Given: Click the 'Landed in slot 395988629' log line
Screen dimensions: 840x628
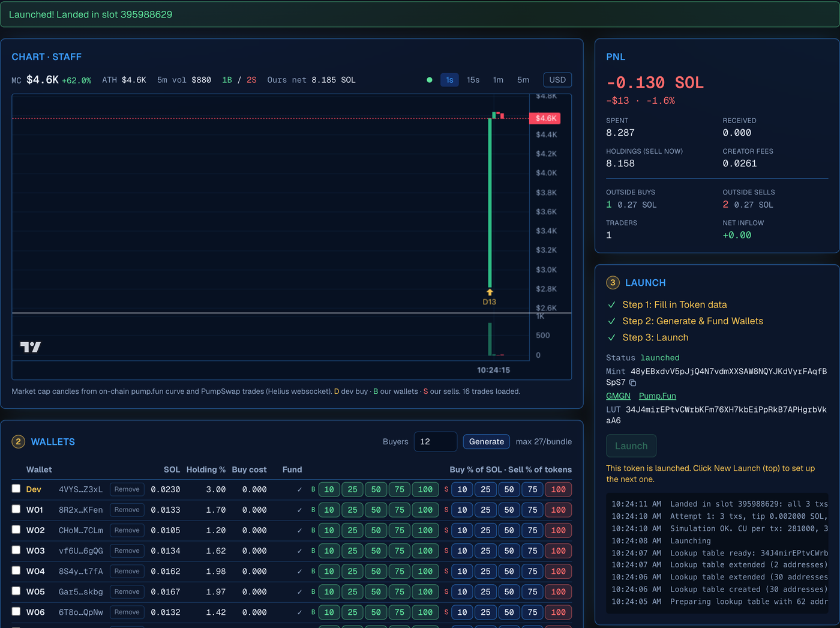Looking at the screenshot, I should 719,504.
